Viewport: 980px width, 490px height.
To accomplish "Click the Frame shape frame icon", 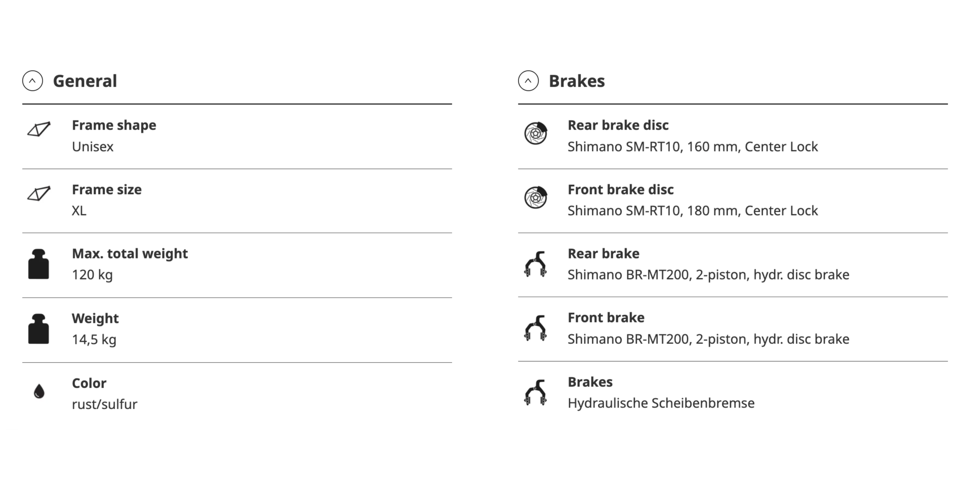I will click(39, 129).
